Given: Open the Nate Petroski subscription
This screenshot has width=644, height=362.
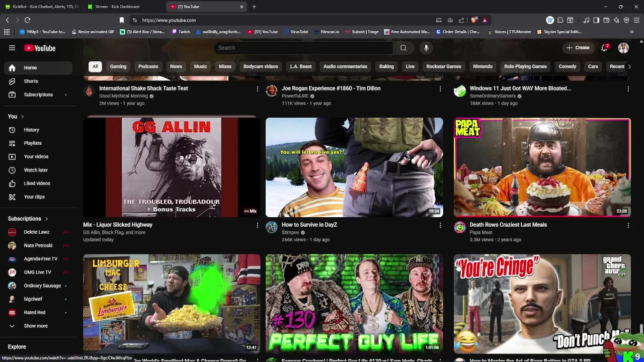Looking at the screenshot, I should click(x=38, y=245).
